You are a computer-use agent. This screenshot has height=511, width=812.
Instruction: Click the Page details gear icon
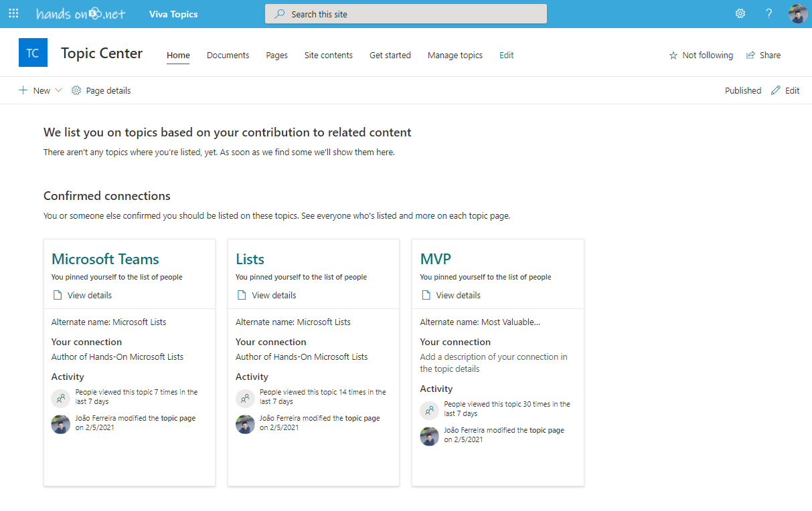pyautogui.click(x=76, y=90)
